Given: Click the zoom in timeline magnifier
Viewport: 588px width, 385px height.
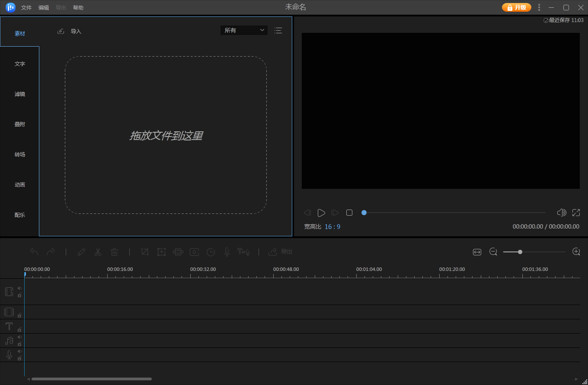Looking at the screenshot, I should click(x=576, y=251).
